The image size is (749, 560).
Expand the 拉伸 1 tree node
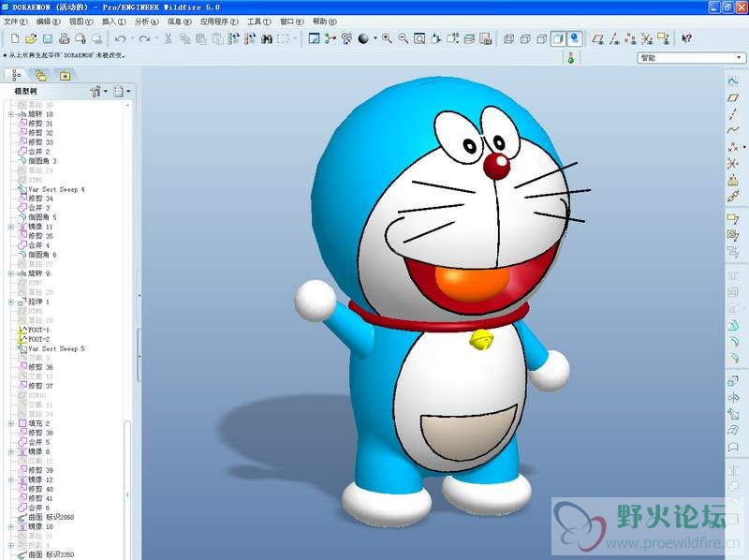point(10,302)
